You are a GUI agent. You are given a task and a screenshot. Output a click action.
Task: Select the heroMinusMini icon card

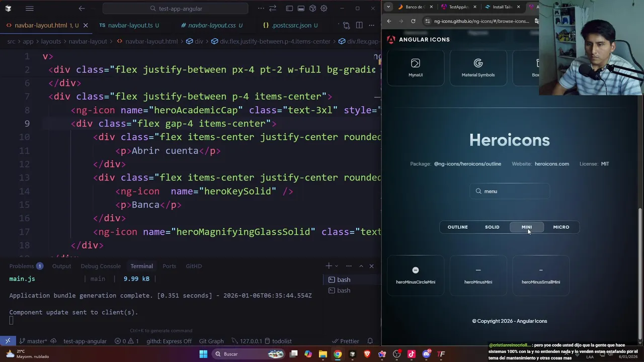pos(478,275)
